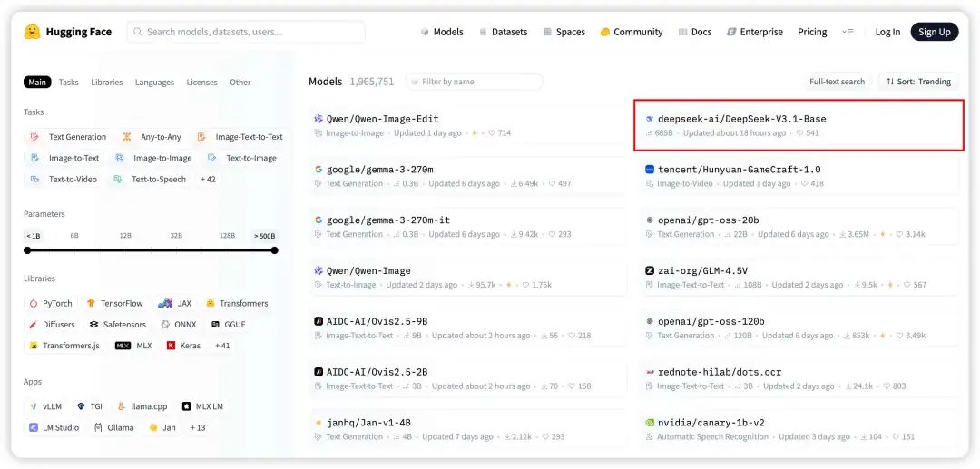
Task: Switch to the Licenses filter tab
Action: tap(201, 82)
